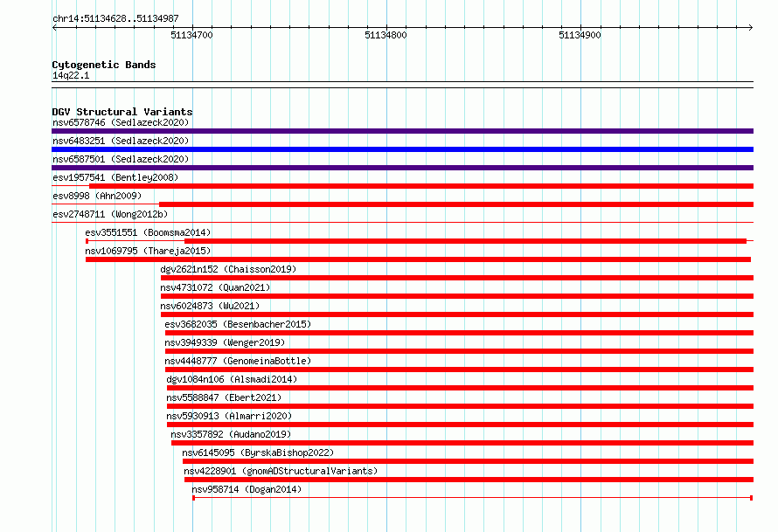778x532 pixels.
Task: Click the red bar under esv3682035 (Besenbacher2015)
Action: tap(460, 333)
